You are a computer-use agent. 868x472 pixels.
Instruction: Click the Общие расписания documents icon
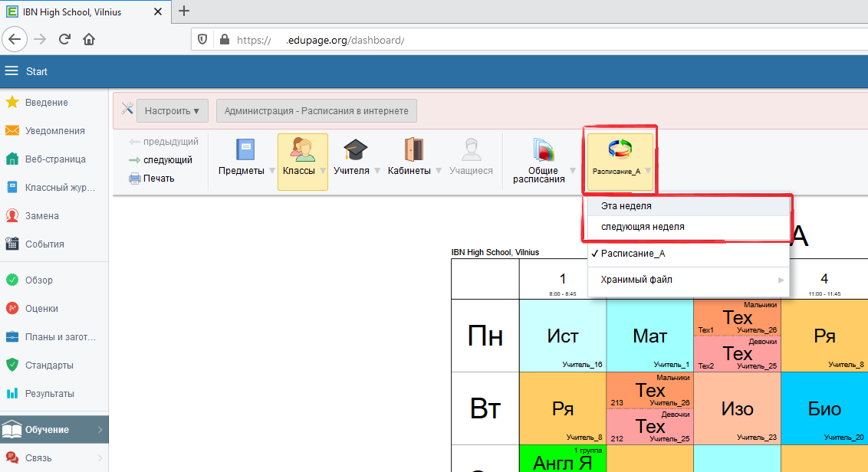tap(543, 150)
